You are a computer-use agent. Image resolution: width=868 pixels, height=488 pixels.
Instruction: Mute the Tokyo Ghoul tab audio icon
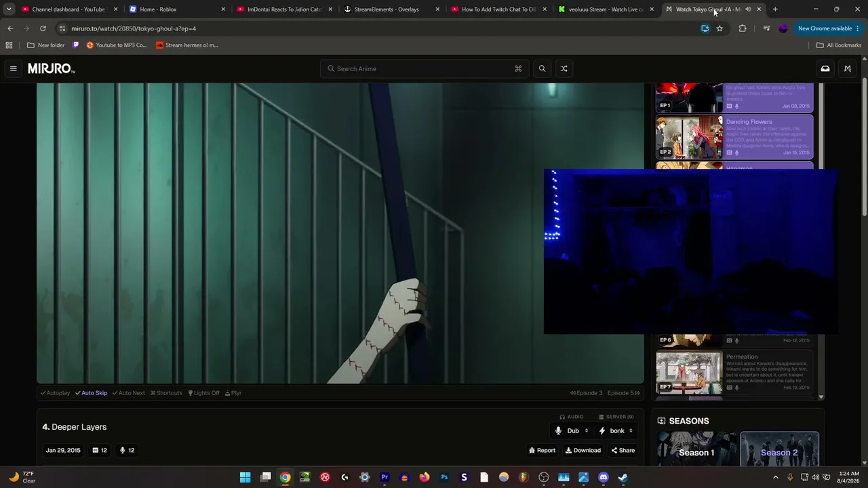[748, 9]
